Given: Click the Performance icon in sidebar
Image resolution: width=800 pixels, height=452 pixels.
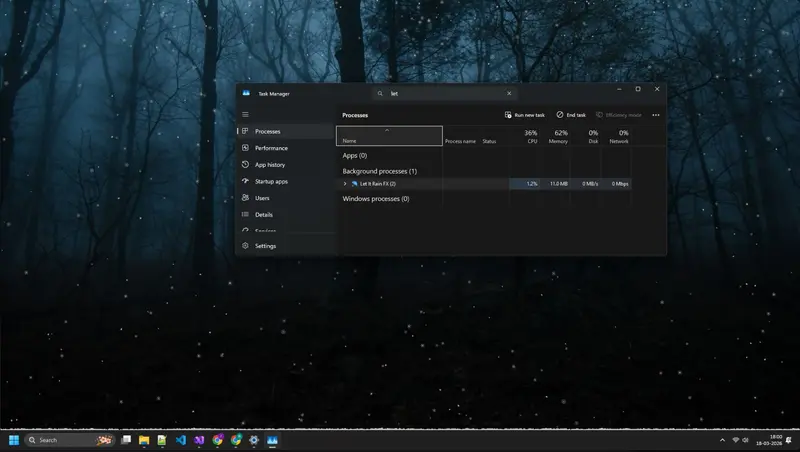Looking at the screenshot, I should point(245,148).
